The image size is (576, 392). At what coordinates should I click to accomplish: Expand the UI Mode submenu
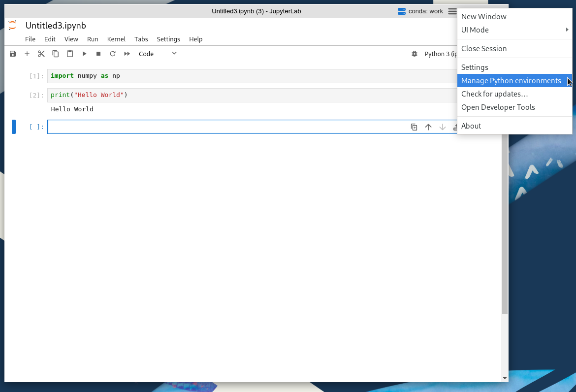[514, 30]
